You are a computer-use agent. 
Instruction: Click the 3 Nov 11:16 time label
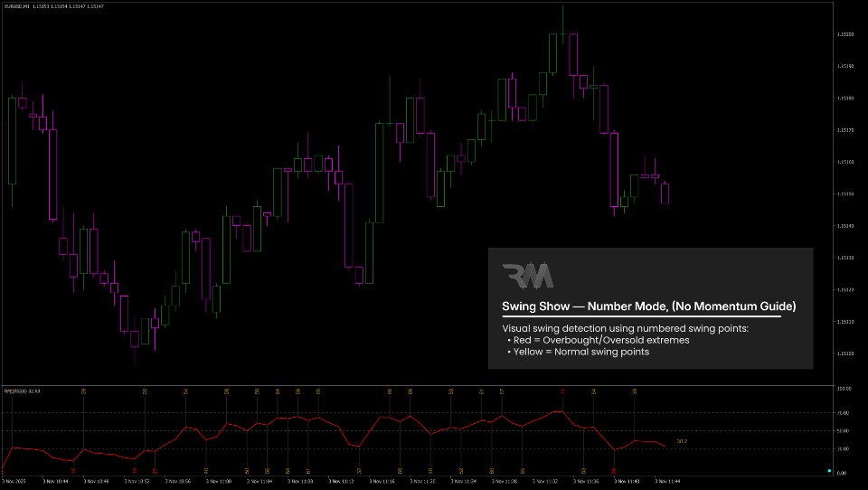tap(382, 481)
